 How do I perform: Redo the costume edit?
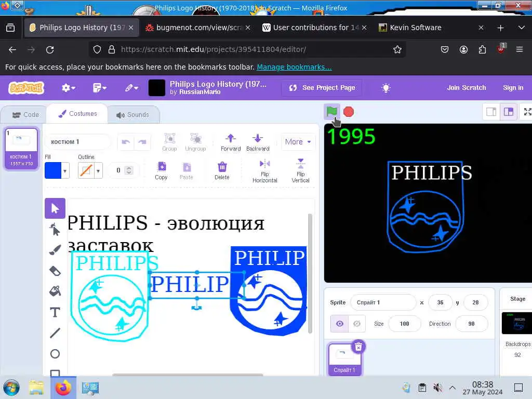142,142
